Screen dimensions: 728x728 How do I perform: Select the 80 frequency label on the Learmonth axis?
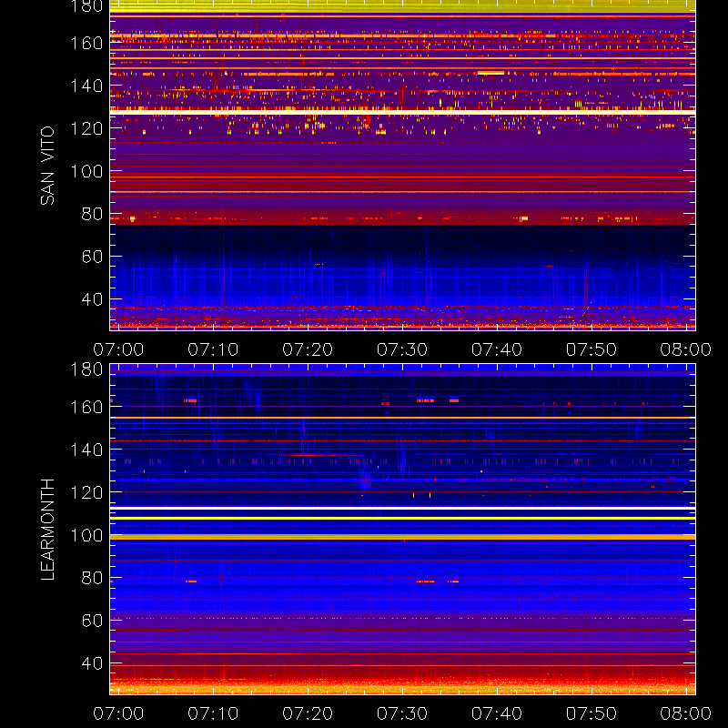92,578
